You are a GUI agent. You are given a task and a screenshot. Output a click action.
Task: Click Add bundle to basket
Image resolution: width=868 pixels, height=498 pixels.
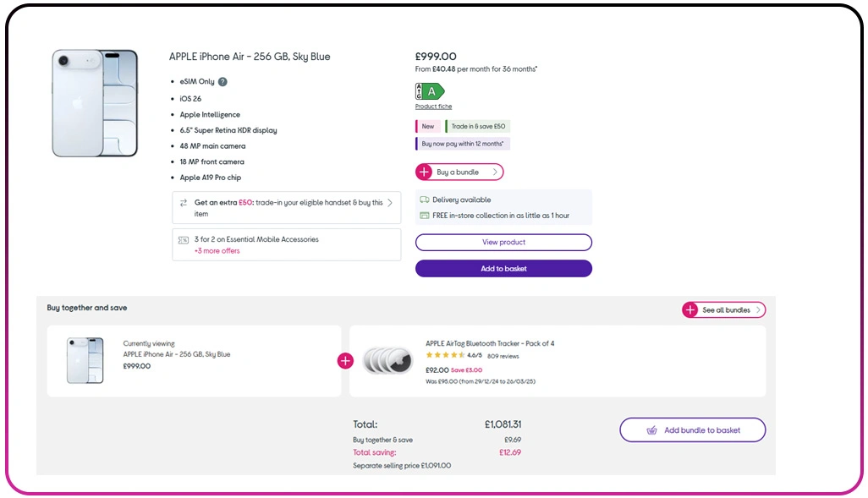(692, 430)
